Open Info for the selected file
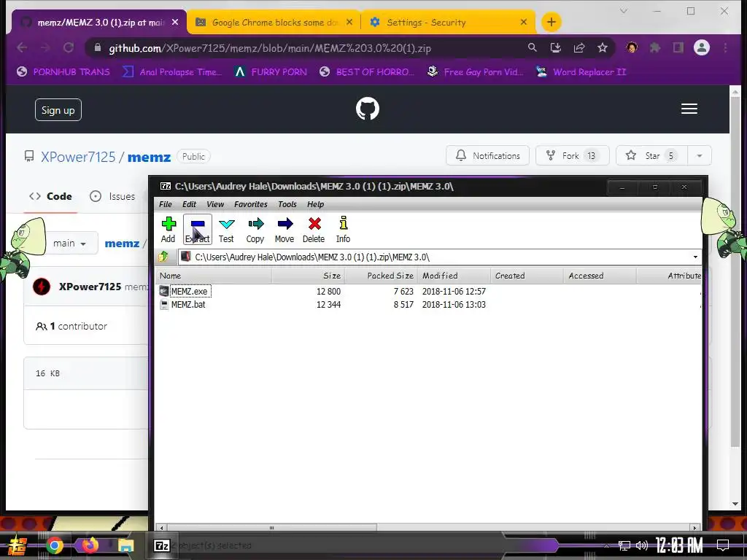The height and width of the screenshot is (560, 747). click(343, 230)
